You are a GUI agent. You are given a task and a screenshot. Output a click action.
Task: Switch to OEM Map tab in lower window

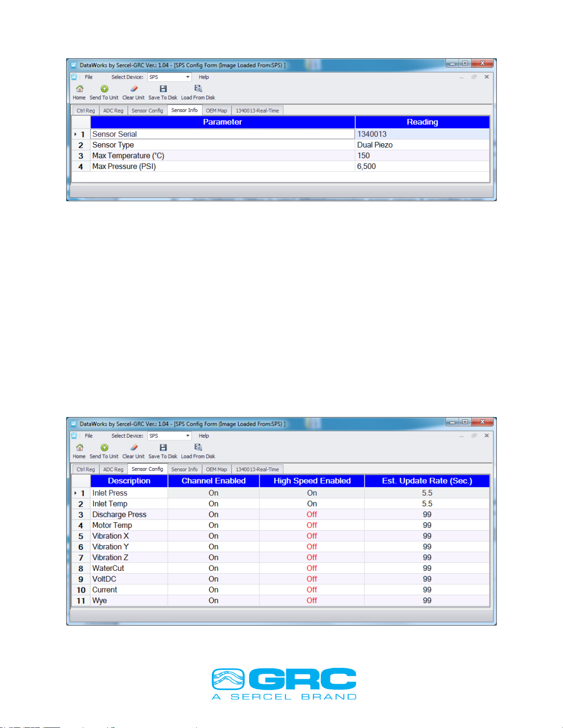216,469
